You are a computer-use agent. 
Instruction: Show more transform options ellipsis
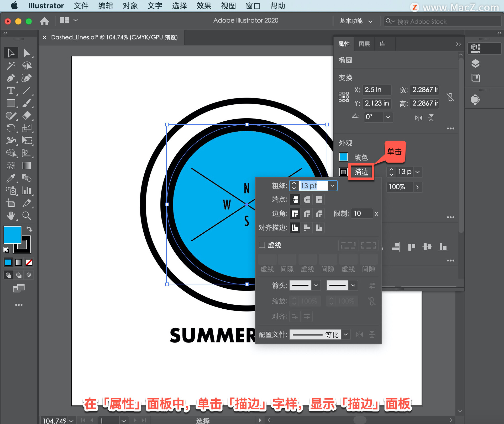(x=450, y=128)
